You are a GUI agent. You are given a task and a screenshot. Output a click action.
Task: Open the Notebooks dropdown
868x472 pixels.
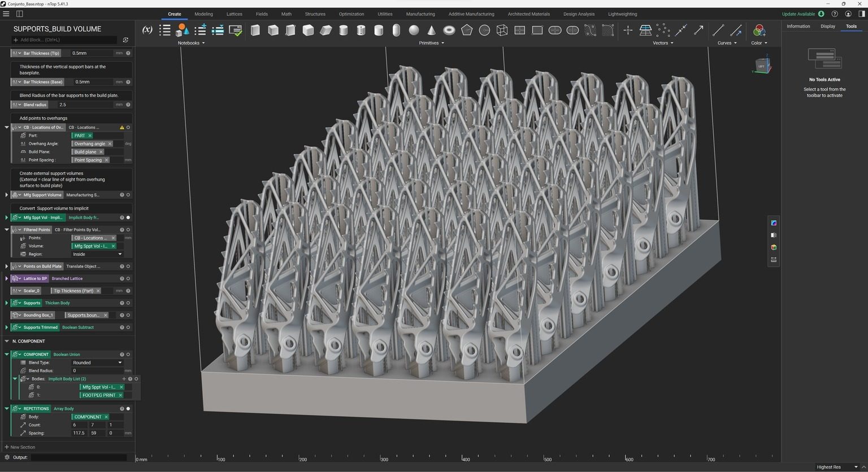pyautogui.click(x=191, y=43)
